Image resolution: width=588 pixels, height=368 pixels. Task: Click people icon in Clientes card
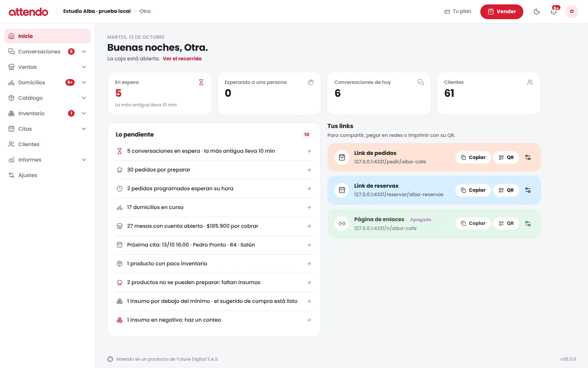[x=530, y=82]
